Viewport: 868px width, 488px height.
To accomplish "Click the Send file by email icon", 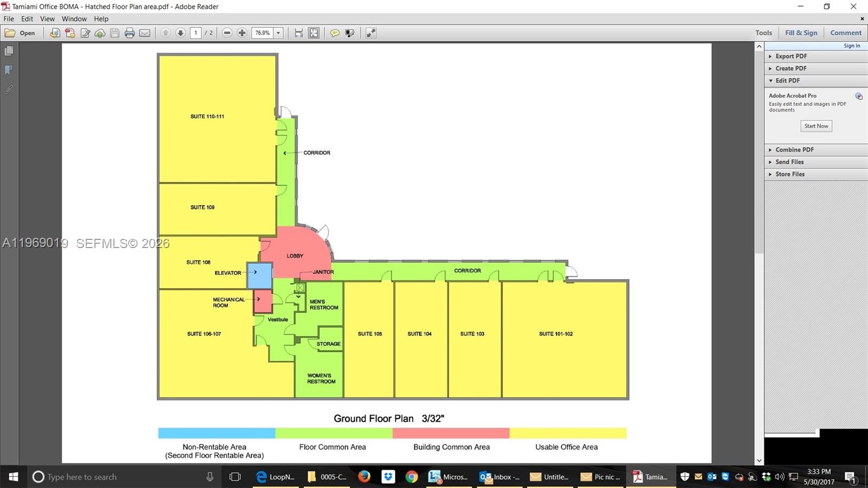I will click(x=145, y=33).
